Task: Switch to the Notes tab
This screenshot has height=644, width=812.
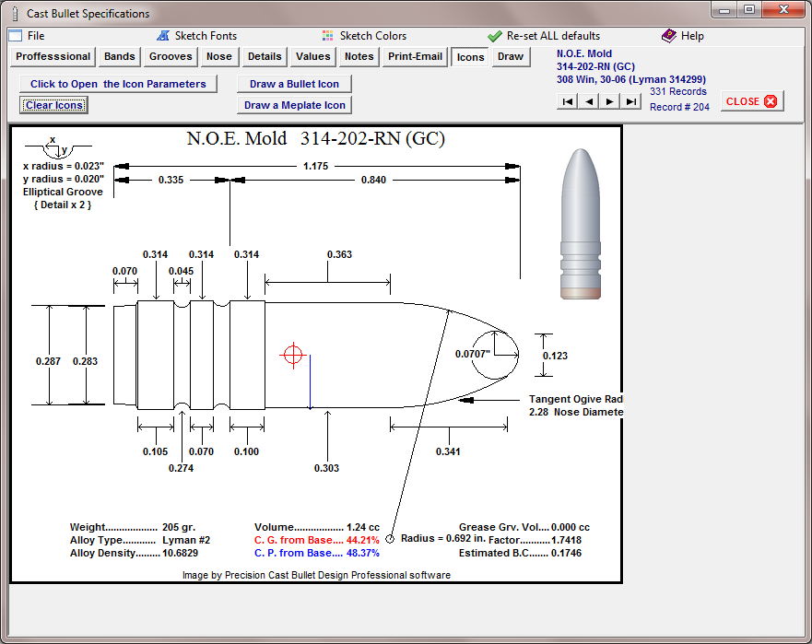Action: (359, 56)
